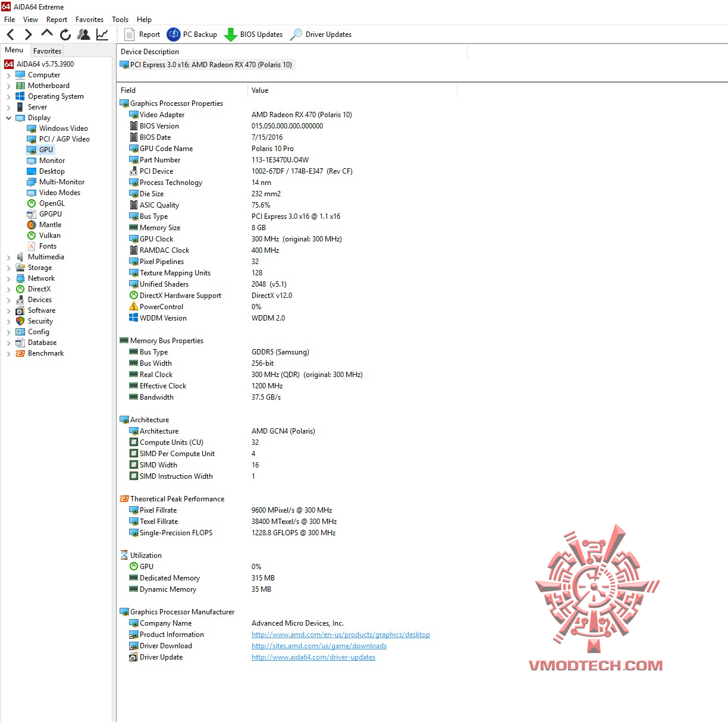Select the Dedicated Memory row
The width and height of the screenshot is (728, 722).
click(x=288, y=578)
